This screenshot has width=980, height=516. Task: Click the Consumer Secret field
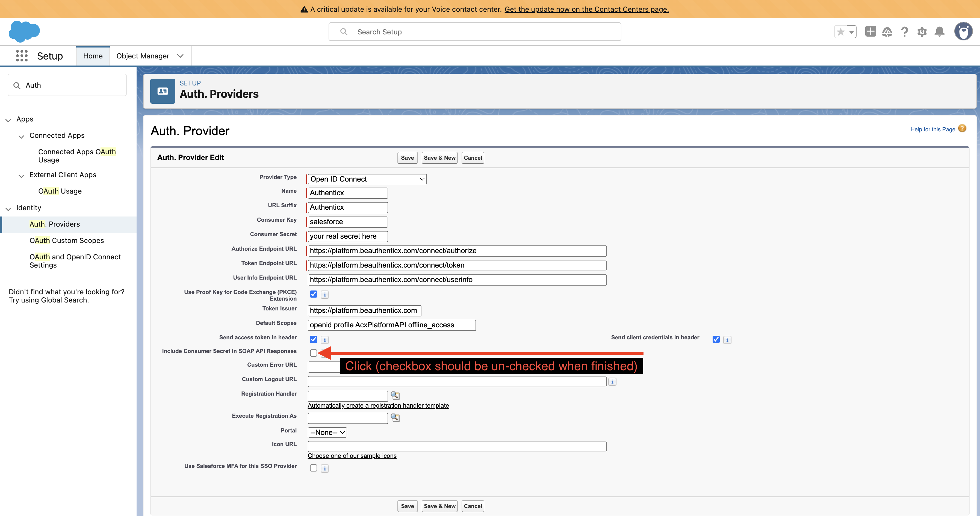click(348, 236)
